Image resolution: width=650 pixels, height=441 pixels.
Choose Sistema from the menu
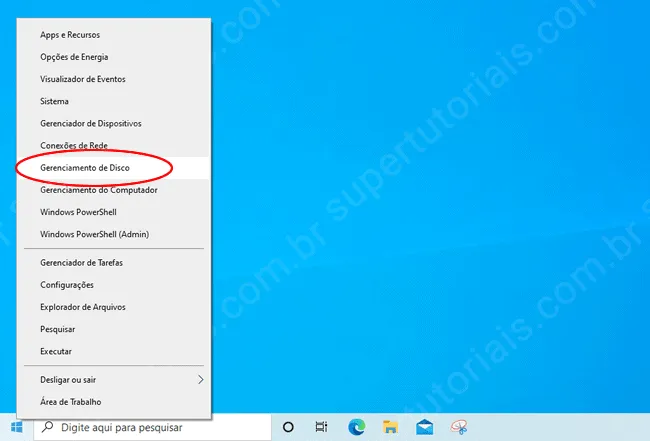point(114,101)
